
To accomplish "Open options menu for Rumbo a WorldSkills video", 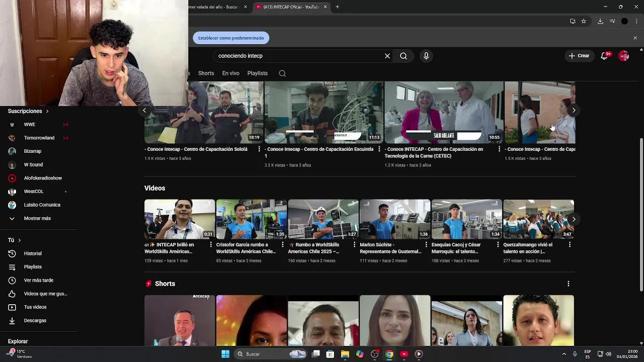I will 354,245.
